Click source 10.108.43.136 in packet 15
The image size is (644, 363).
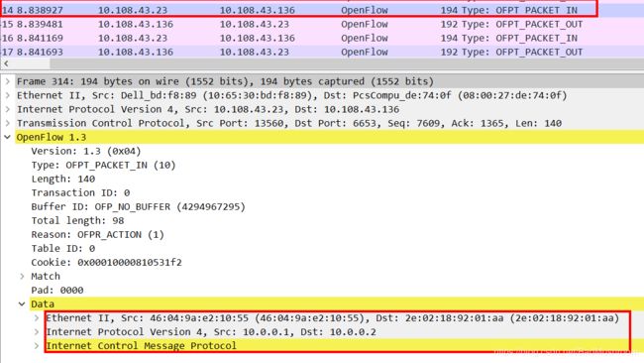tap(135, 24)
